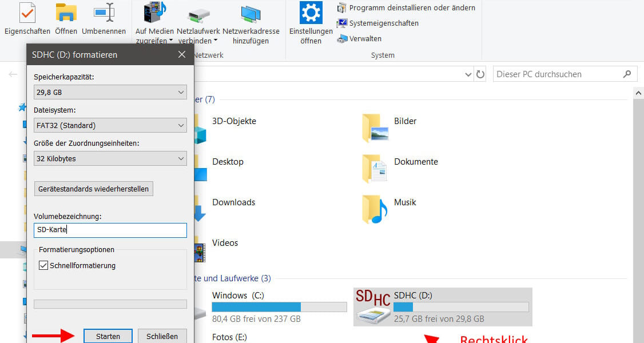
Task: Select the Musik folder icon
Action: tap(375, 209)
